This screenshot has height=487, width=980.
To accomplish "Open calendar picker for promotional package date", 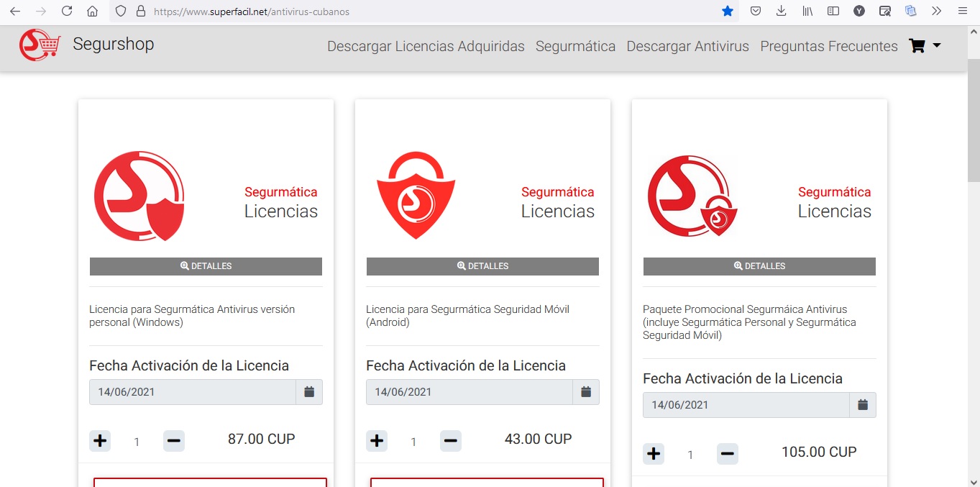I will pyautogui.click(x=863, y=405).
